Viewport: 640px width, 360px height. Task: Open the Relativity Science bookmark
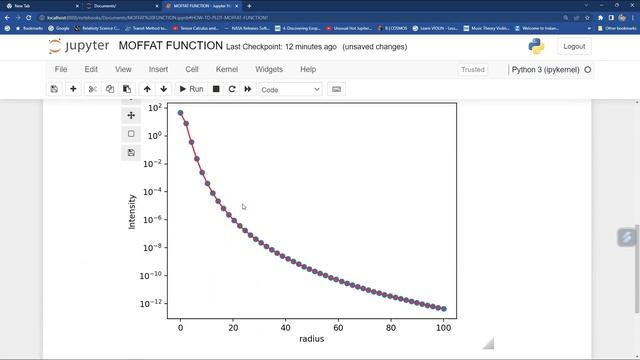[x=97, y=29]
